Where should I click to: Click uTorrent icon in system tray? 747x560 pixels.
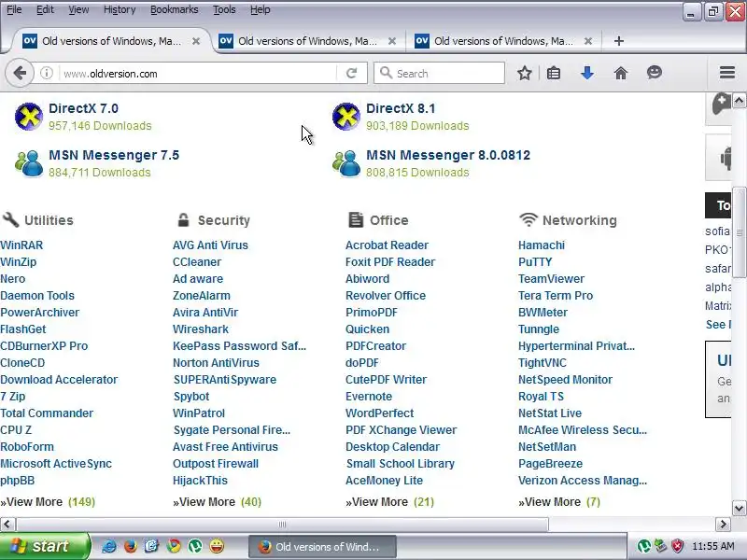(x=644, y=546)
